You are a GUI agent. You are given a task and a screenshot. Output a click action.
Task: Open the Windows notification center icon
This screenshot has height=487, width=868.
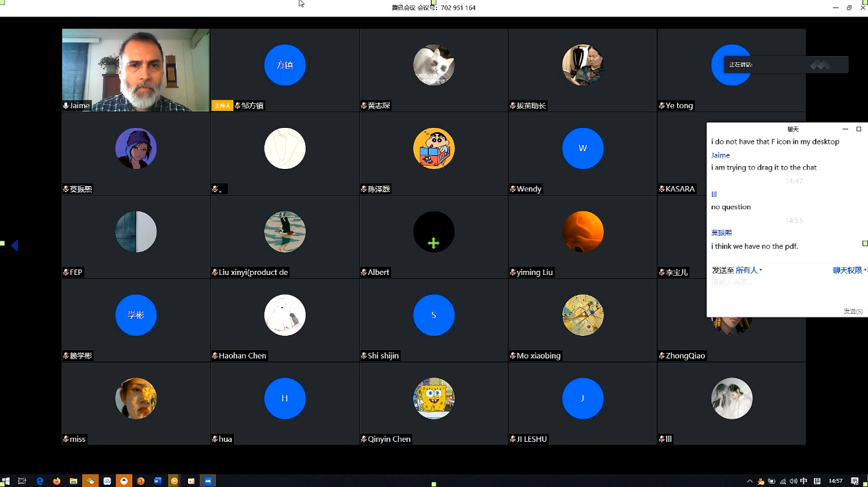coord(854,481)
